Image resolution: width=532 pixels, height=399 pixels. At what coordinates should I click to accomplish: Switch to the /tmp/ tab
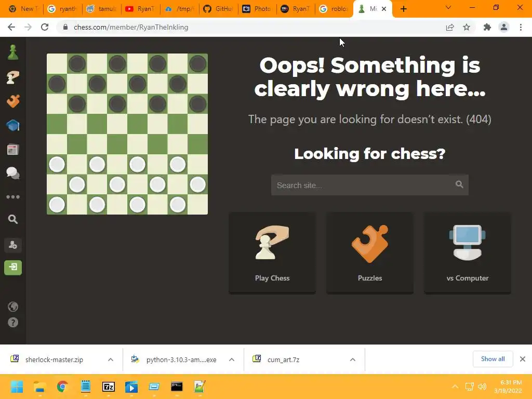tap(179, 9)
